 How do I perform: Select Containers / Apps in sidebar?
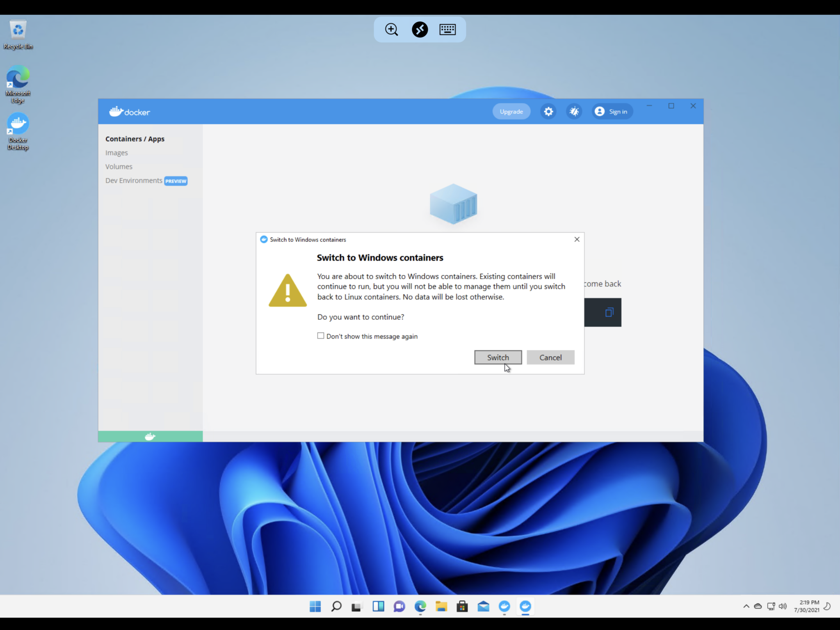(x=135, y=139)
